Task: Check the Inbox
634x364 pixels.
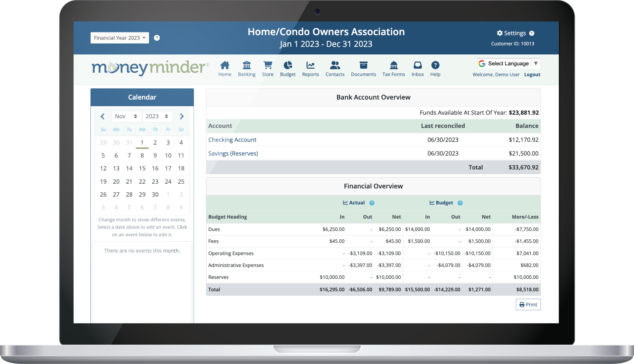Action: pyautogui.click(x=417, y=69)
